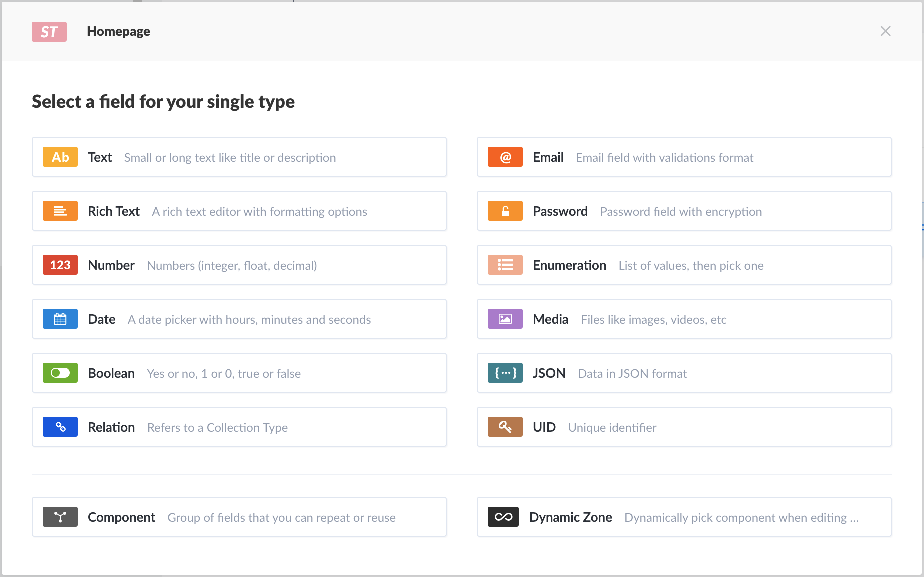Viewport: 924px width, 577px height.
Task: Choose Enumeration field by its label
Action: click(x=569, y=265)
